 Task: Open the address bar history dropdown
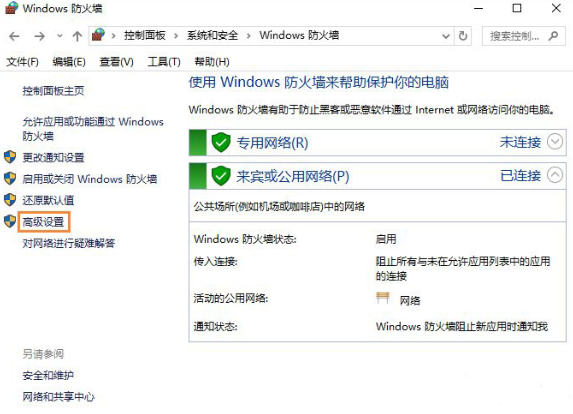click(446, 36)
